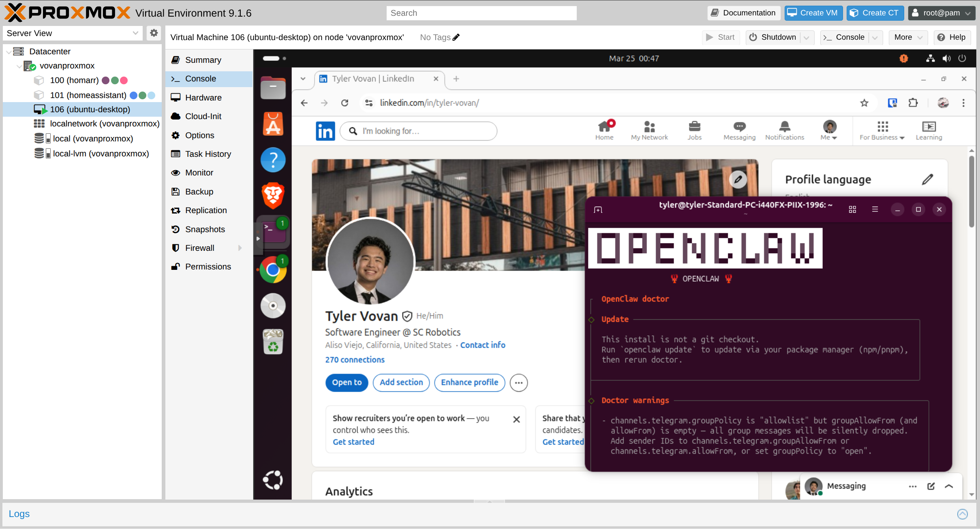
Task: Launch Brave browser from dock
Action: [x=273, y=196]
